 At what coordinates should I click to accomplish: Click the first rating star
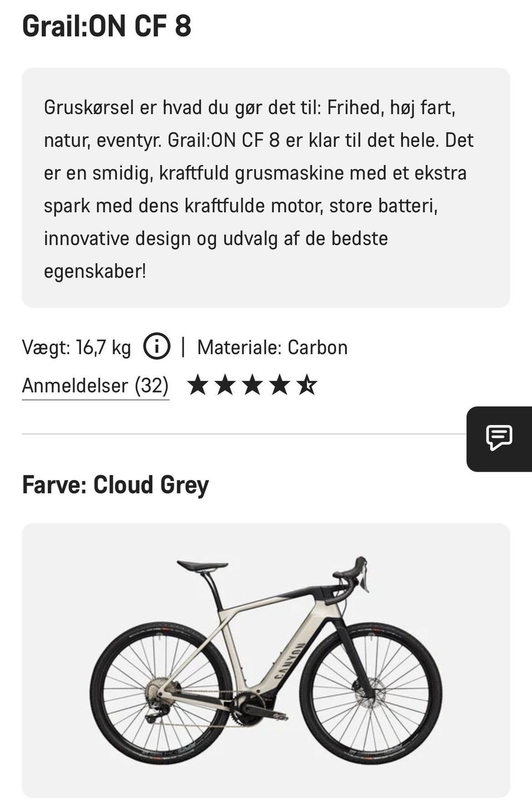pos(198,385)
